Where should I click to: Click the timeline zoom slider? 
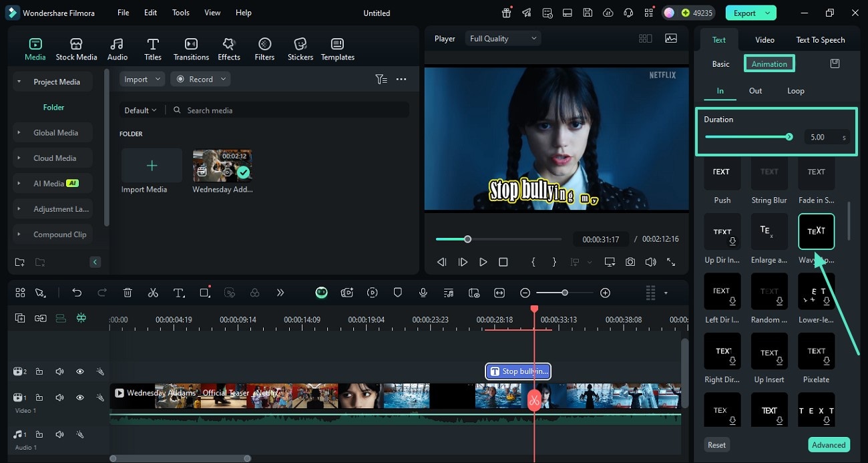coord(565,293)
